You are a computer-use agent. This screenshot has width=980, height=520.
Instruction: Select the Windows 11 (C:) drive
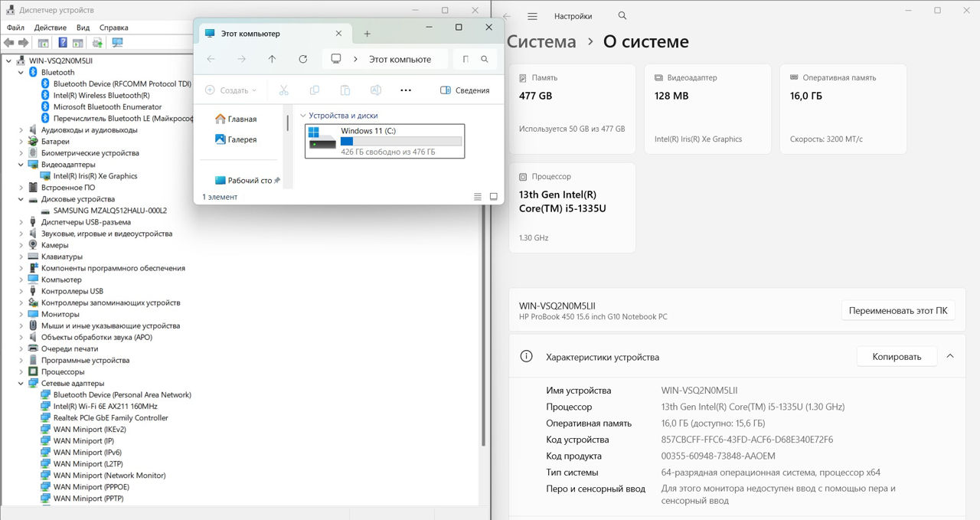point(384,141)
